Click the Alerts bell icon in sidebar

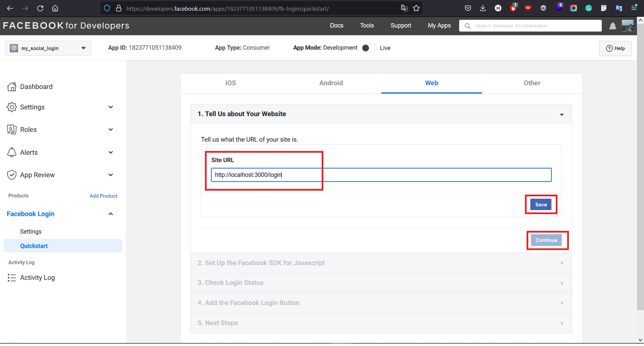[12, 152]
